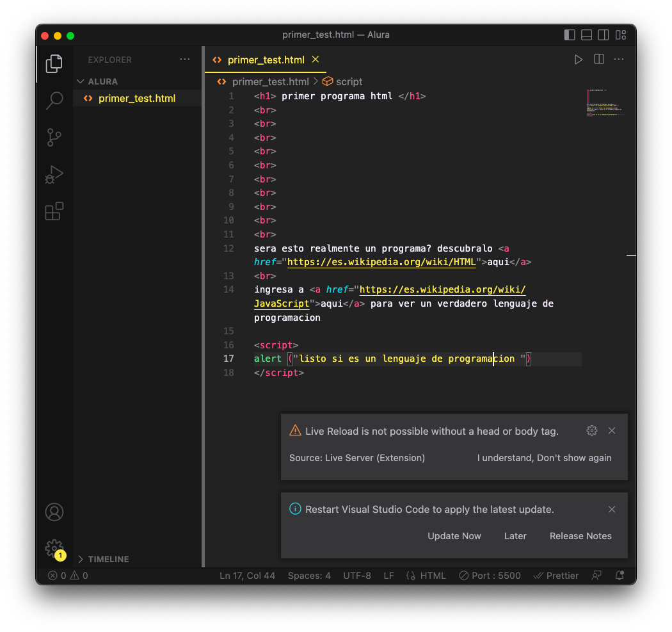Open the notifications bell in status bar

tap(620, 576)
